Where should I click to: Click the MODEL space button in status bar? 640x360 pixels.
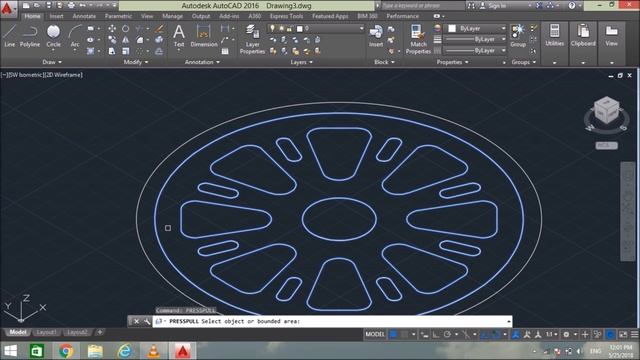[x=375, y=334]
